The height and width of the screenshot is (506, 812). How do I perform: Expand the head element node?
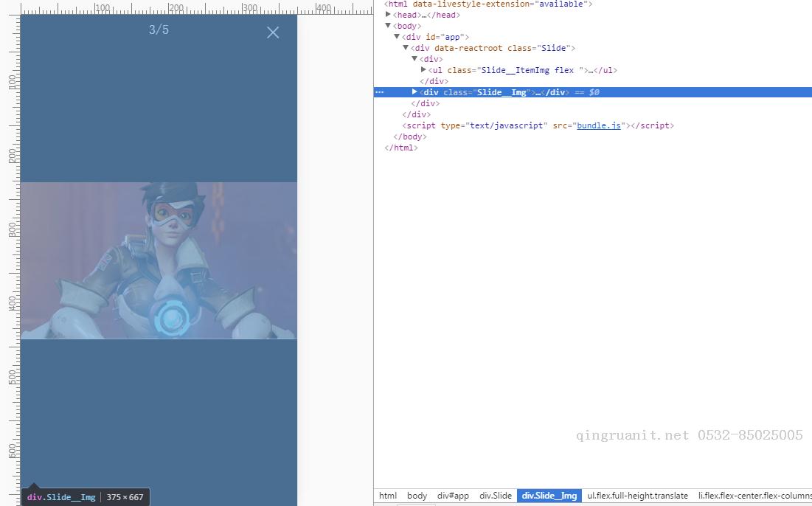(388, 15)
